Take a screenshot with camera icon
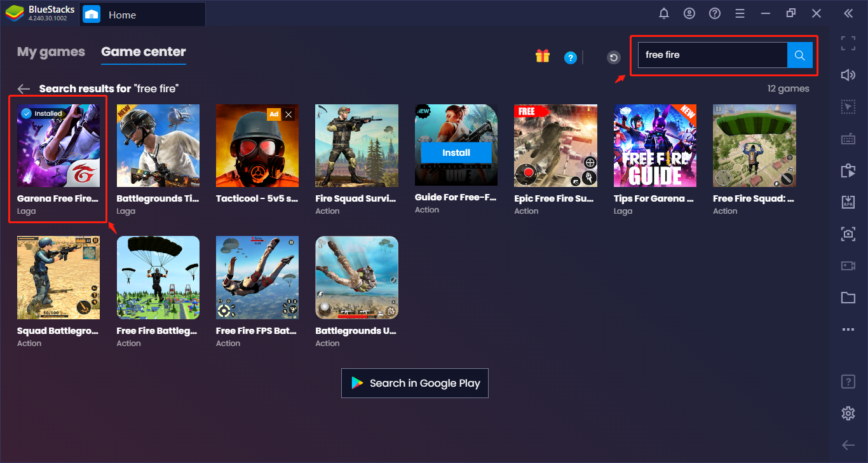 (848, 234)
